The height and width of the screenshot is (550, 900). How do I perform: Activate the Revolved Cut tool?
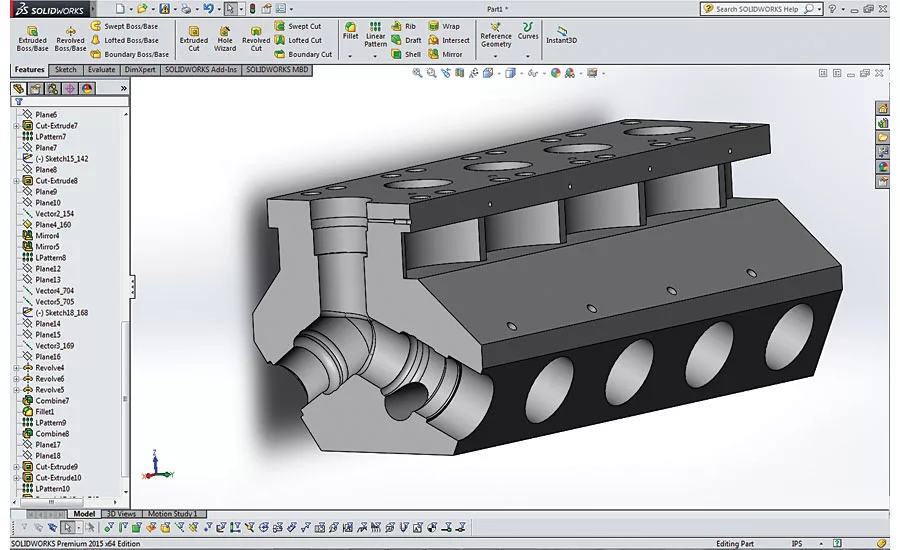coord(256,38)
